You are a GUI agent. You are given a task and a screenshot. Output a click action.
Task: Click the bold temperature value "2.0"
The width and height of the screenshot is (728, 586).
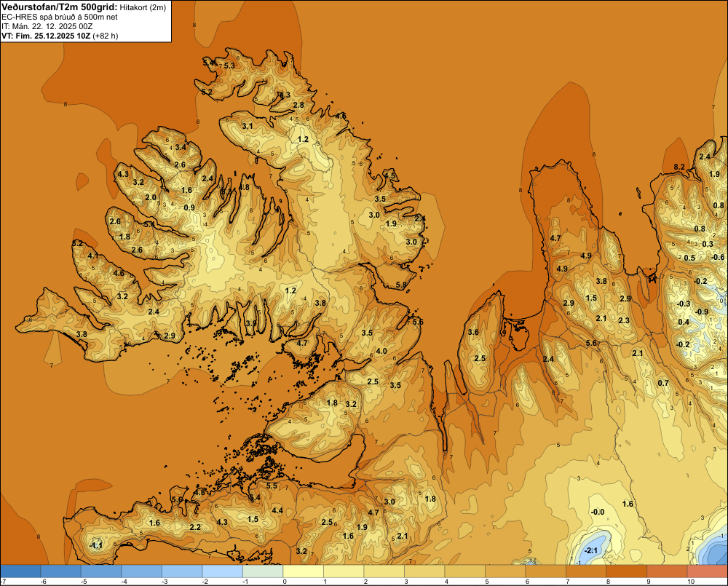pos(151,197)
